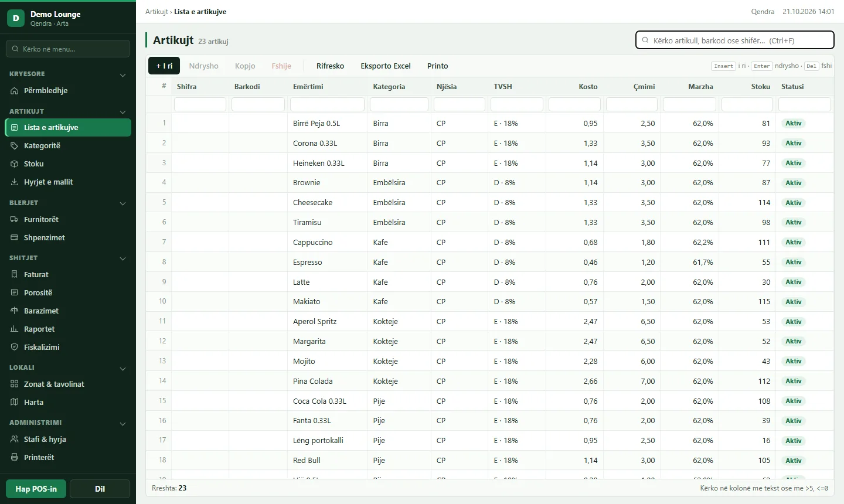This screenshot has height=504, width=844.
Task: Click the Printerët printer icon
Action: pyautogui.click(x=15, y=458)
